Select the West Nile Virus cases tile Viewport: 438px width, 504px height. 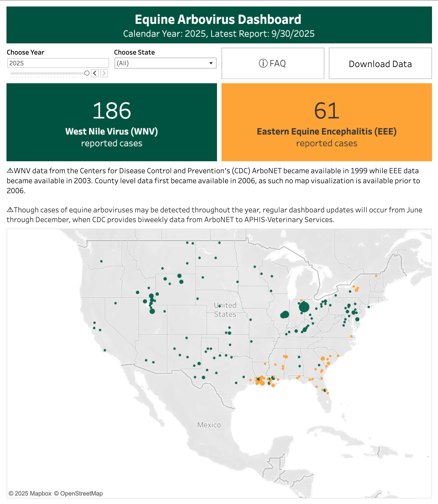click(112, 122)
